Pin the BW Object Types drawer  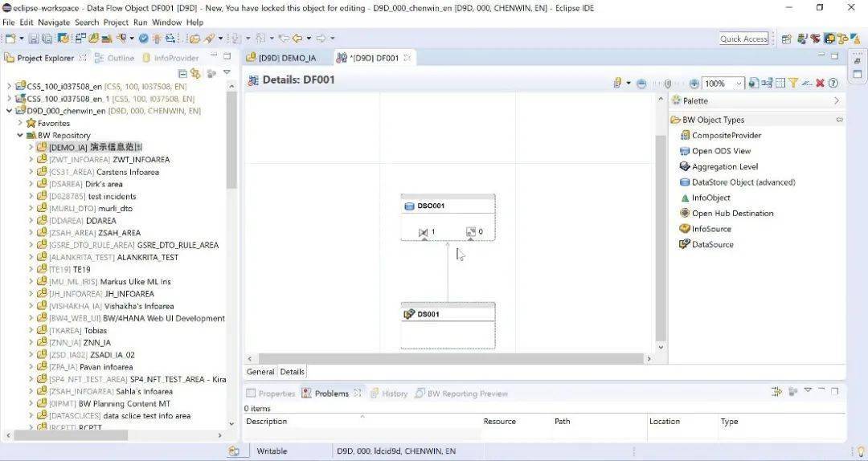coord(839,120)
